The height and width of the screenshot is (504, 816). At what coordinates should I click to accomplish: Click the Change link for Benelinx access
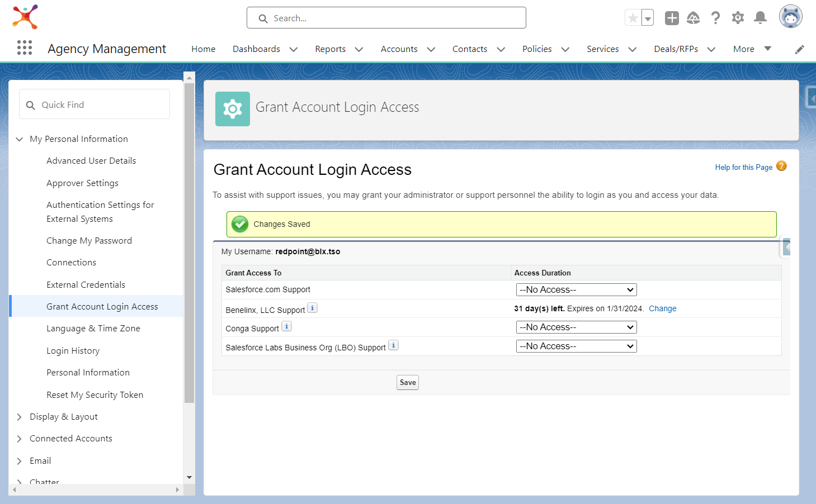[x=662, y=308]
